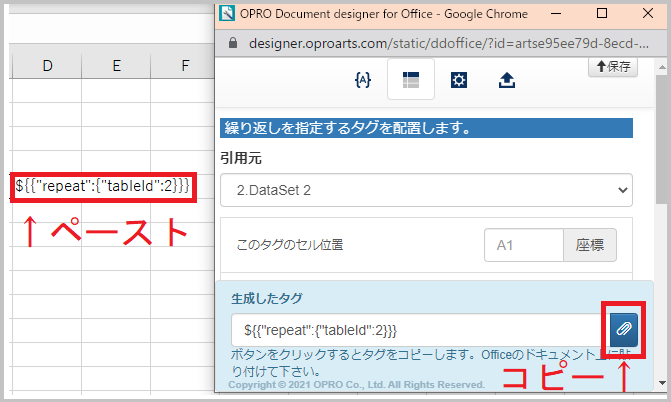671x402 pixels.
Task: Expand the 引用元 DataSet dropdown
Action: tap(426, 189)
